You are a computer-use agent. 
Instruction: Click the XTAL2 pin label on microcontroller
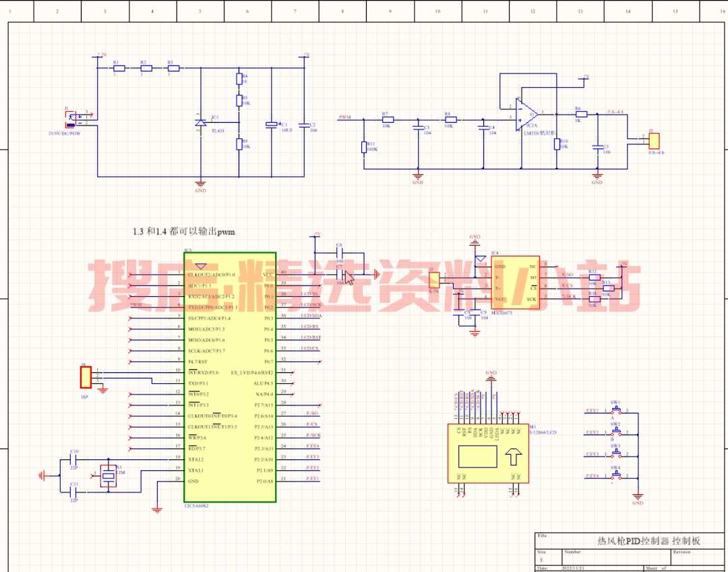[196, 459]
